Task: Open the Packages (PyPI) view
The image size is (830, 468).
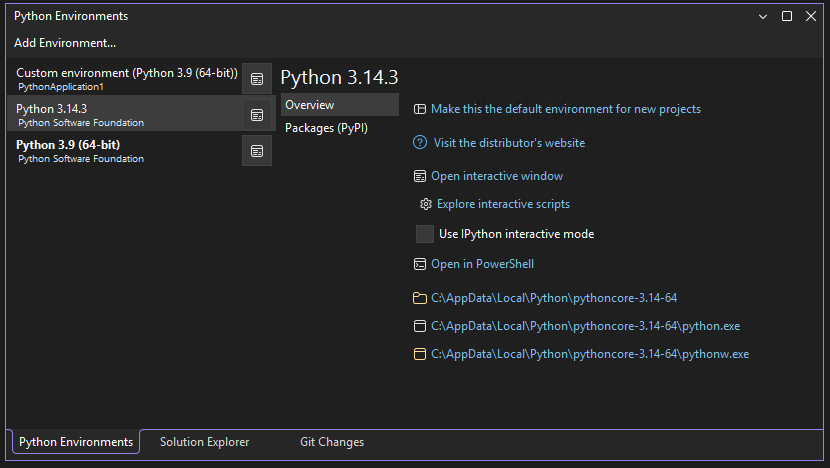Action: click(327, 128)
